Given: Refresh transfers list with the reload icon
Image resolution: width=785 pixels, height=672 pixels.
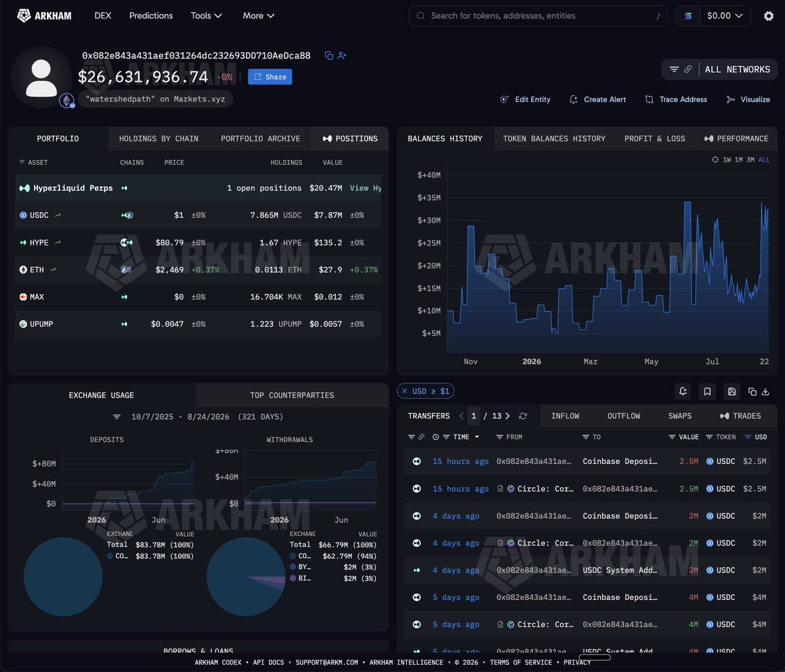Looking at the screenshot, I should coord(523,416).
